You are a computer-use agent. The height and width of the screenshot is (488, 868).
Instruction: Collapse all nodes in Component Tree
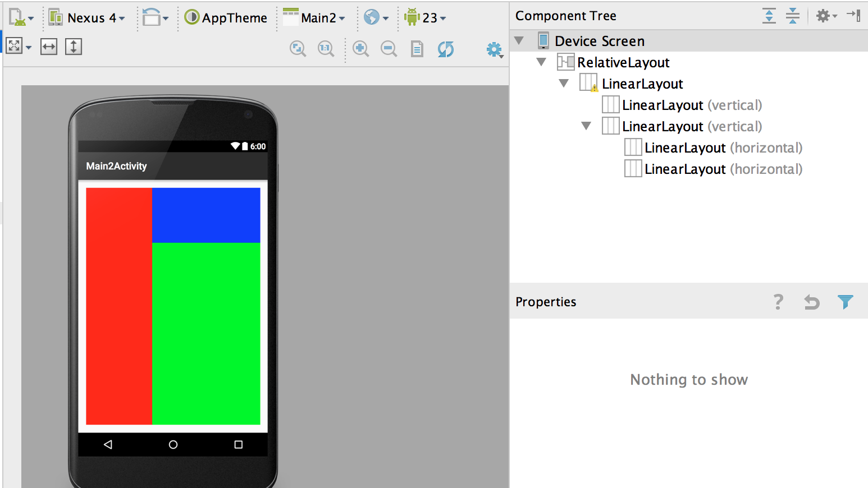792,16
